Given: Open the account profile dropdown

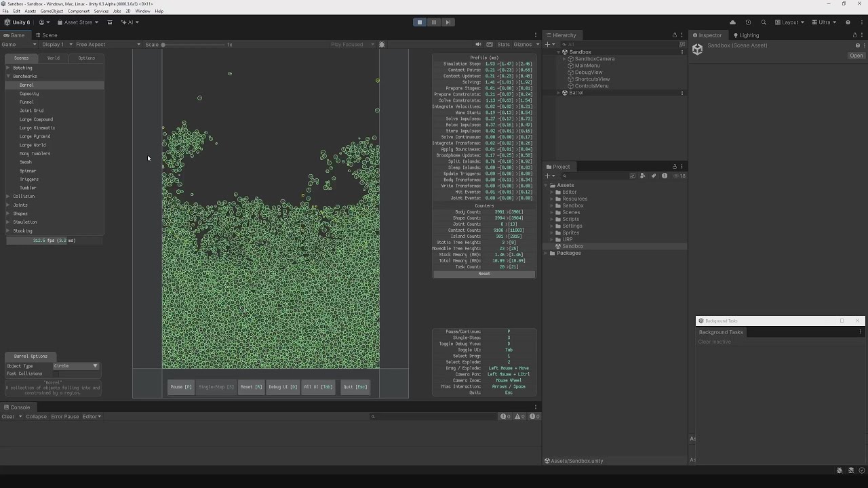Looking at the screenshot, I should point(44,22).
